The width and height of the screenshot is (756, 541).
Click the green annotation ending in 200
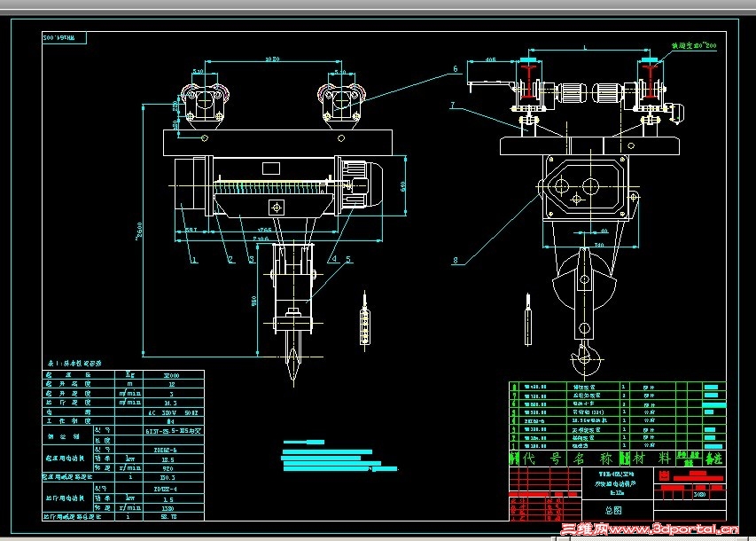point(694,45)
